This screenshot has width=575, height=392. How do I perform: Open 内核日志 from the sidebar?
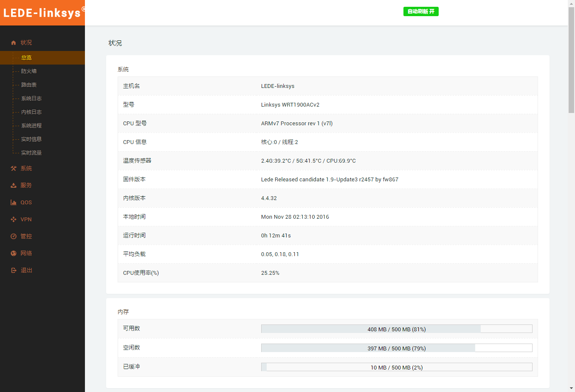tap(31, 112)
